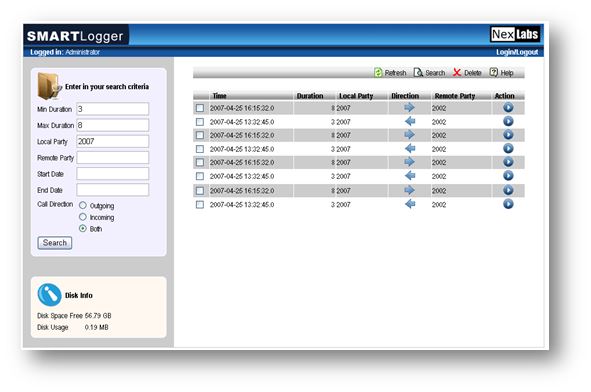Click the 'Enter in your search criteria' heading
Viewport: 591px width, 392px height.
(x=107, y=87)
